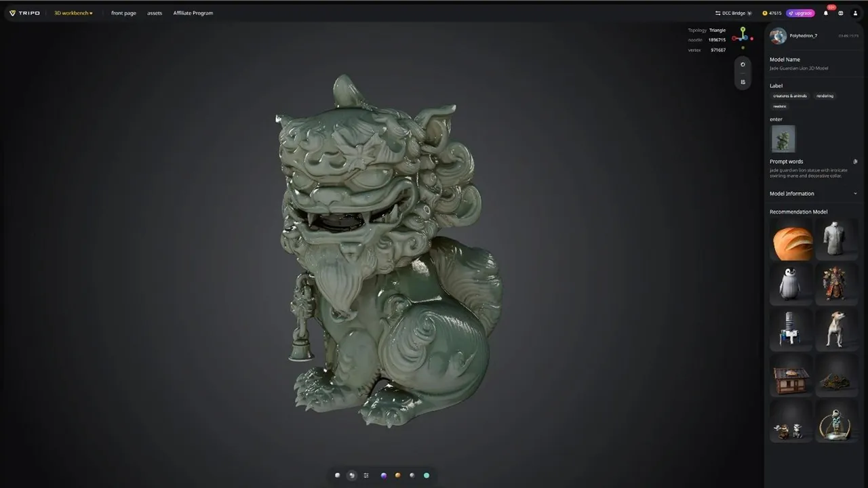Choose the gray metal material sphere
The image size is (868, 488).
pyautogui.click(x=412, y=475)
